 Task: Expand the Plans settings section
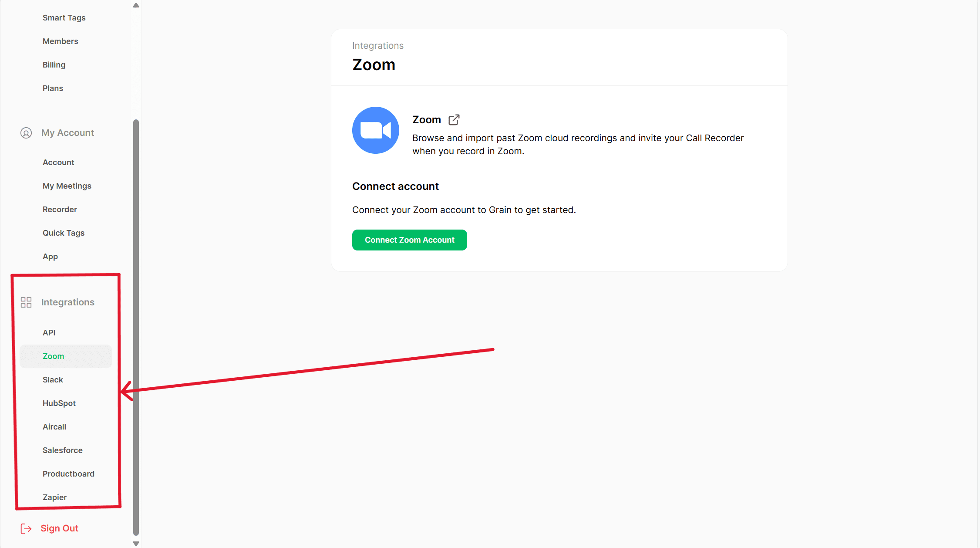pyautogui.click(x=53, y=88)
